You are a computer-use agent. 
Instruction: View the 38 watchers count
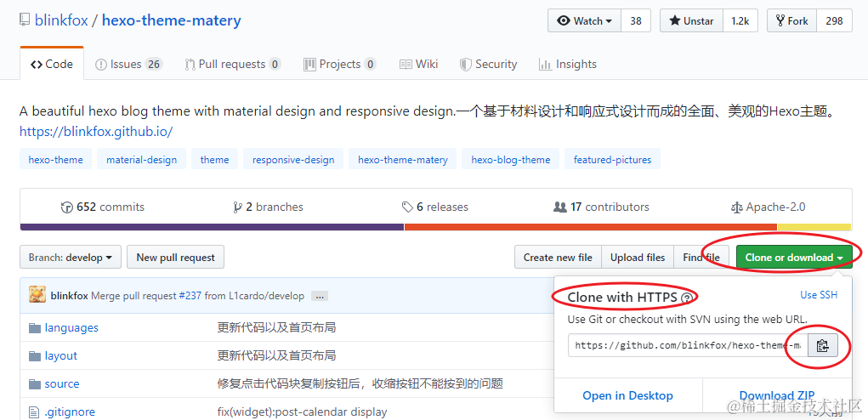[x=636, y=21]
